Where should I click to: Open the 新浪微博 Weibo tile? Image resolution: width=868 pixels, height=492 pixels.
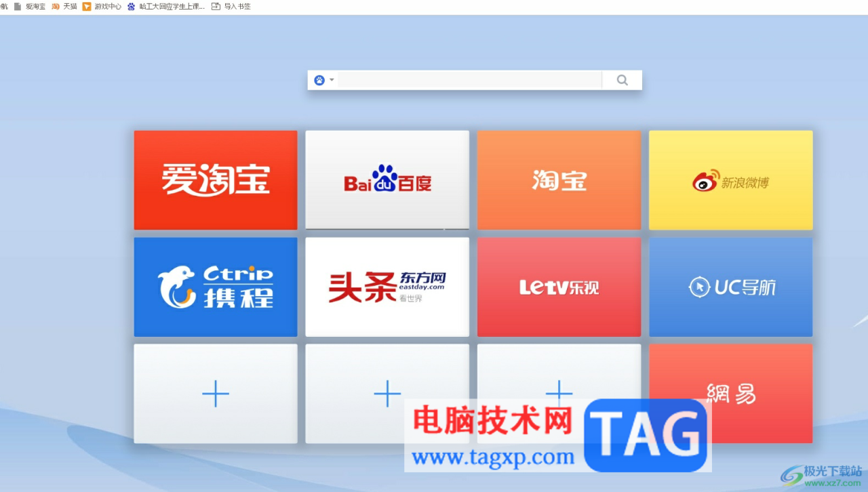[x=730, y=180]
